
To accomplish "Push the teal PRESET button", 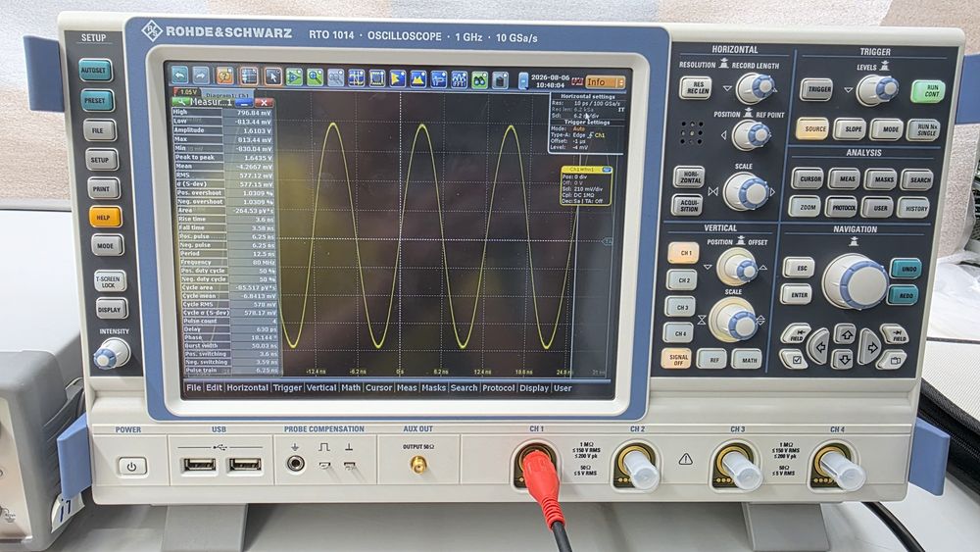I will pos(97,101).
